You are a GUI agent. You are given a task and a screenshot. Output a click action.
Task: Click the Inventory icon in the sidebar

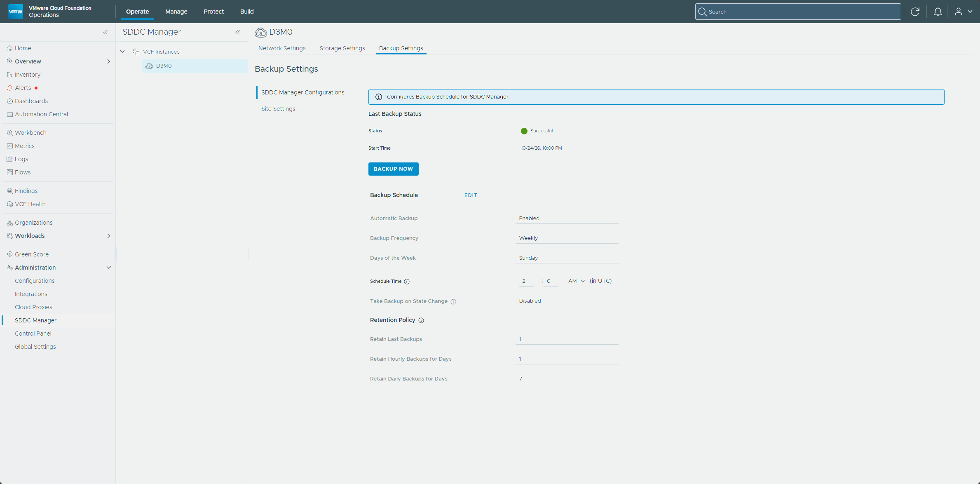coord(10,75)
